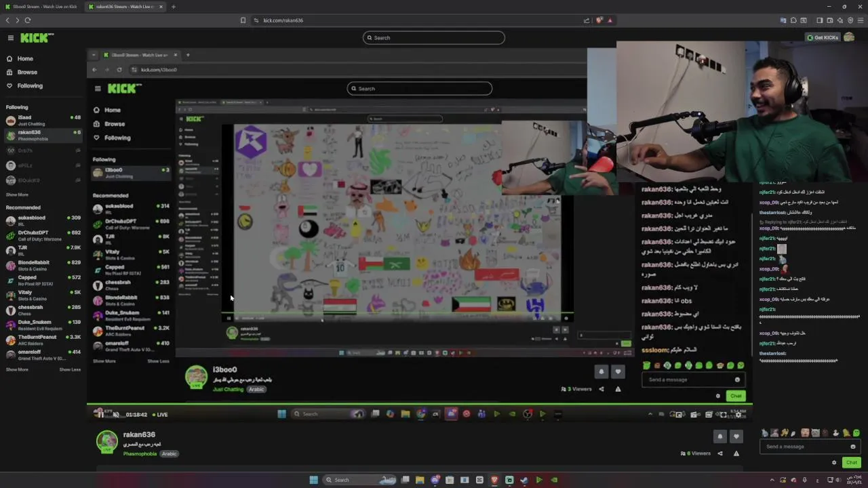Open omareloff's Grand Theft Auto stream

coord(43,355)
